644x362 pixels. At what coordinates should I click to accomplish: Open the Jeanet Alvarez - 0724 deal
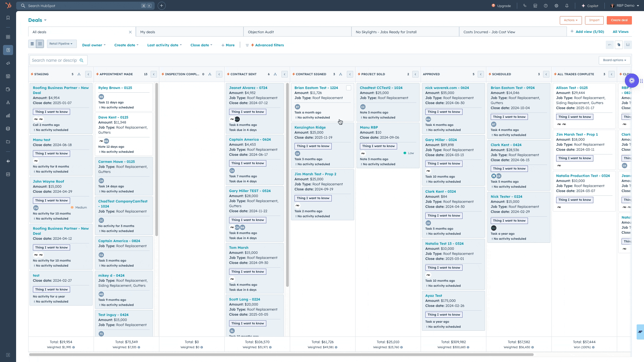(248, 88)
